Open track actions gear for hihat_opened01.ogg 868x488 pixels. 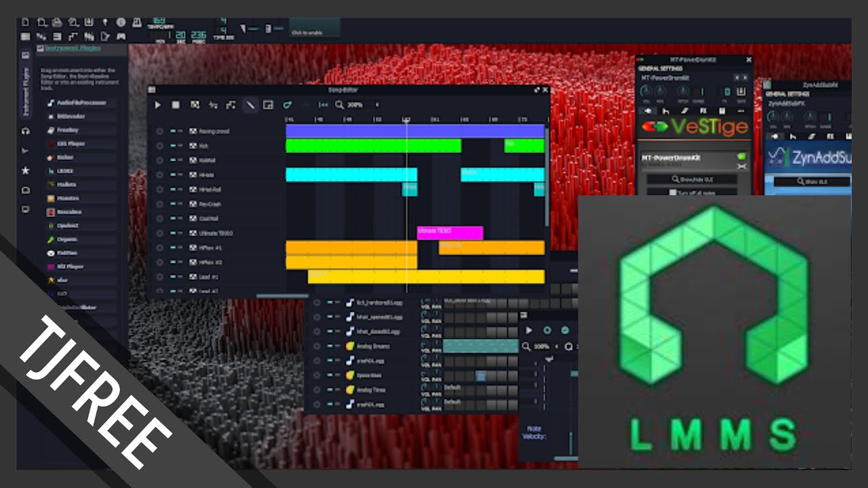coord(317,317)
